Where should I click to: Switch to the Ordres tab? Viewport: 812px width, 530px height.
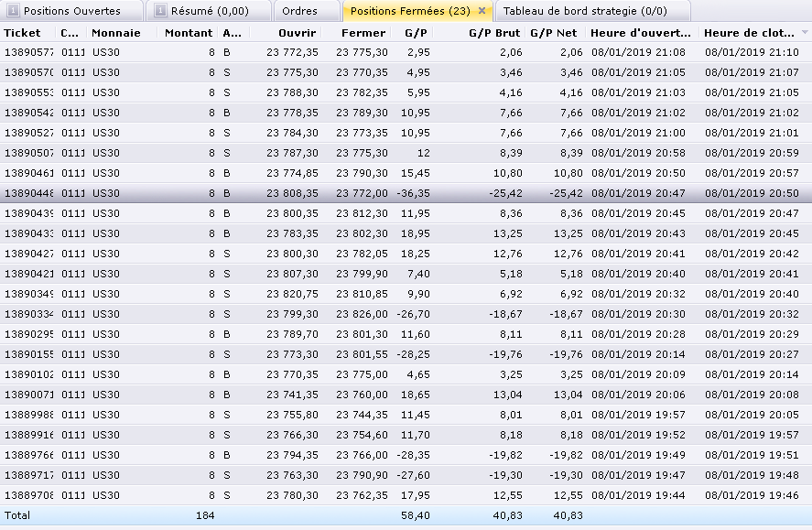click(x=299, y=11)
